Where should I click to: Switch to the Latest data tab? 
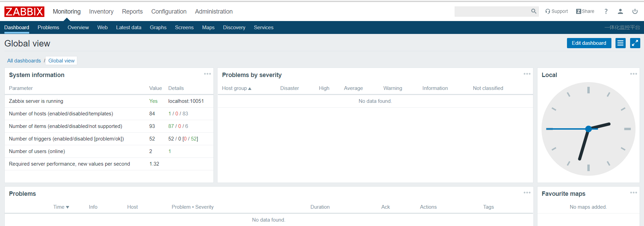point(129,27)
